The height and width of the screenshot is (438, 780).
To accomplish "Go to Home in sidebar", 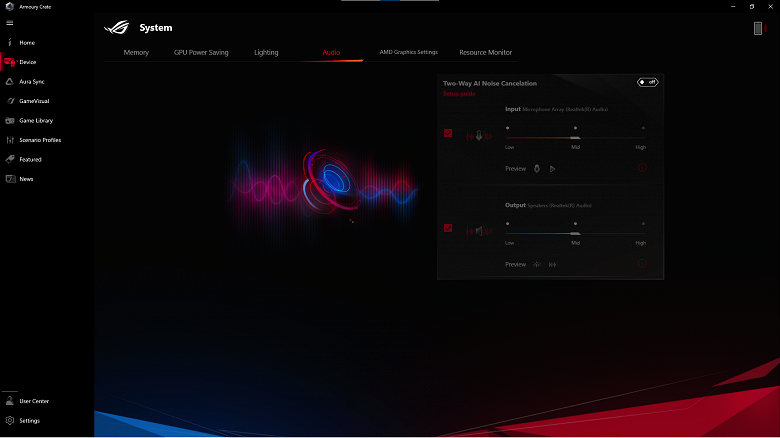I will (27, 43).
